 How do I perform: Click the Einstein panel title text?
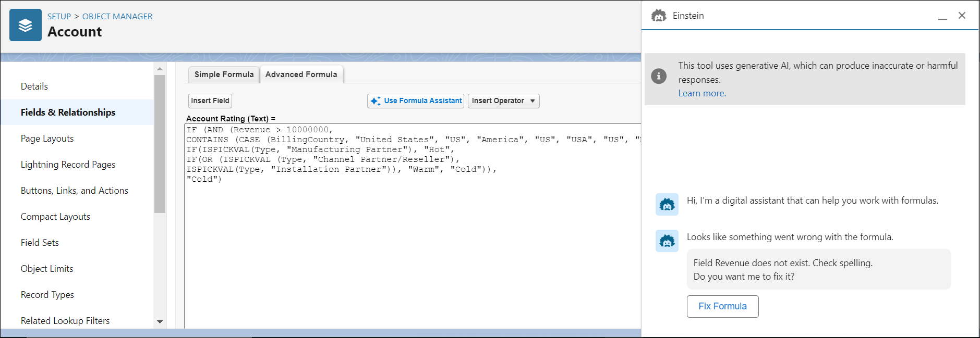pos(688,16)
